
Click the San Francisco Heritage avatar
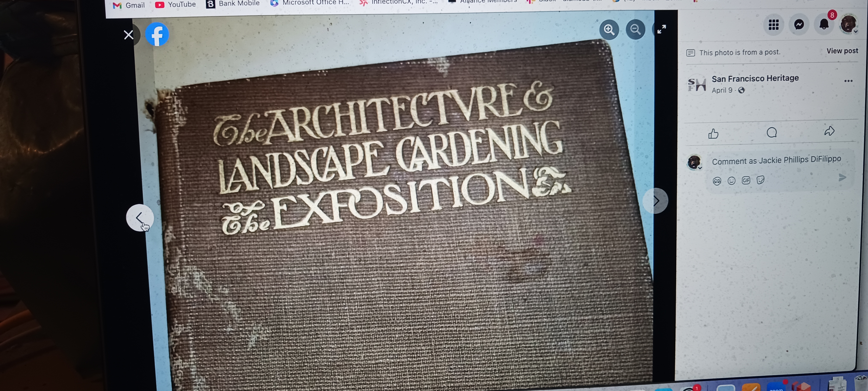(x=696, y=84)
